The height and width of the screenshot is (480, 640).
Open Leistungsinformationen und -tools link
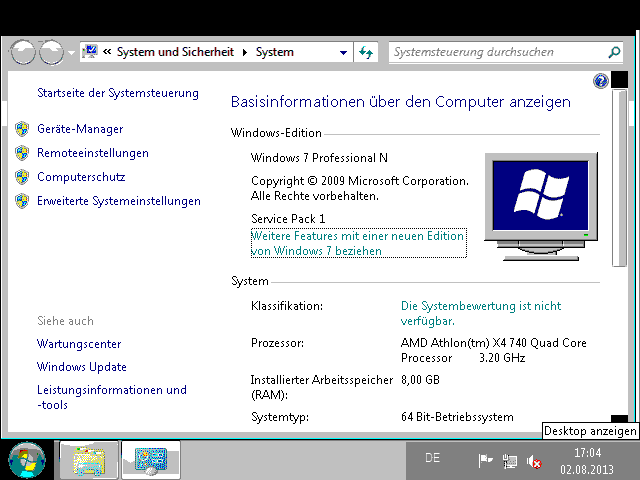(x=111, y=397)
